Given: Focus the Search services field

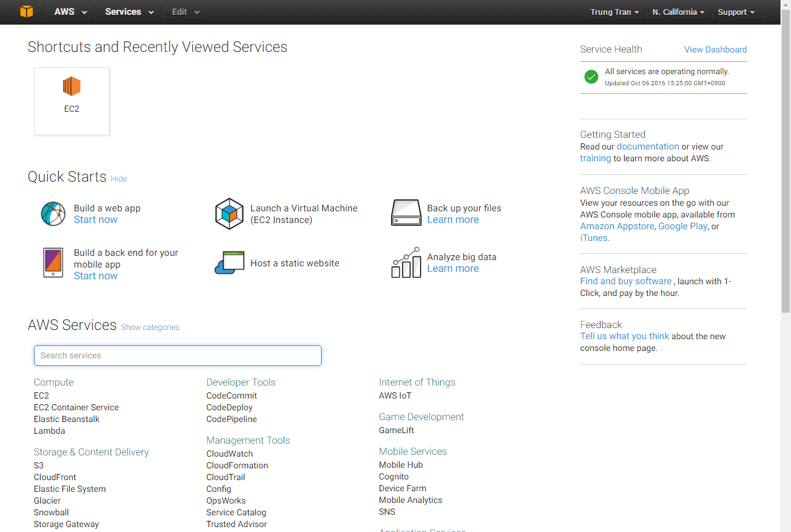Looking at the screenshot, I should click(x=177, y=355).
